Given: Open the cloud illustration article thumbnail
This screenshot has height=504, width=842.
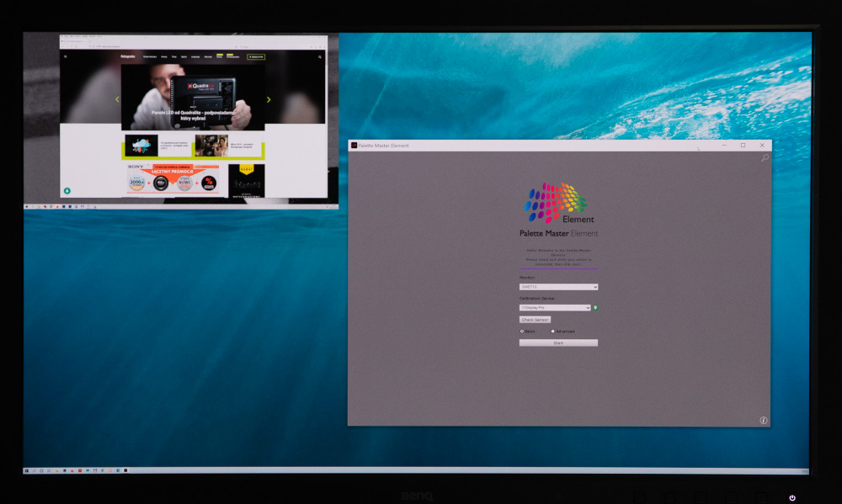Looking at the screenshot, I should click(x=141, y=146).
